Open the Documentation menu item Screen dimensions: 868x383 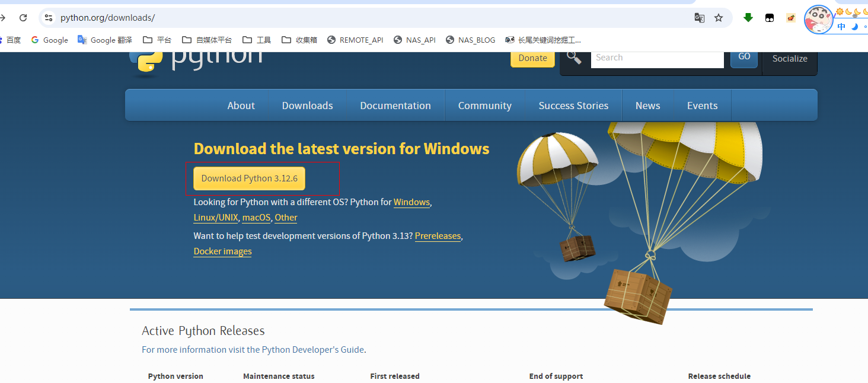pyautogui.click(x=395, y=106)
